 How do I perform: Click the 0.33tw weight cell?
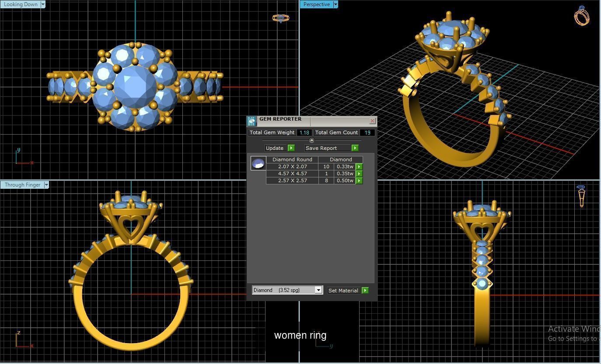pyautogui.click(x=345, y=166)
